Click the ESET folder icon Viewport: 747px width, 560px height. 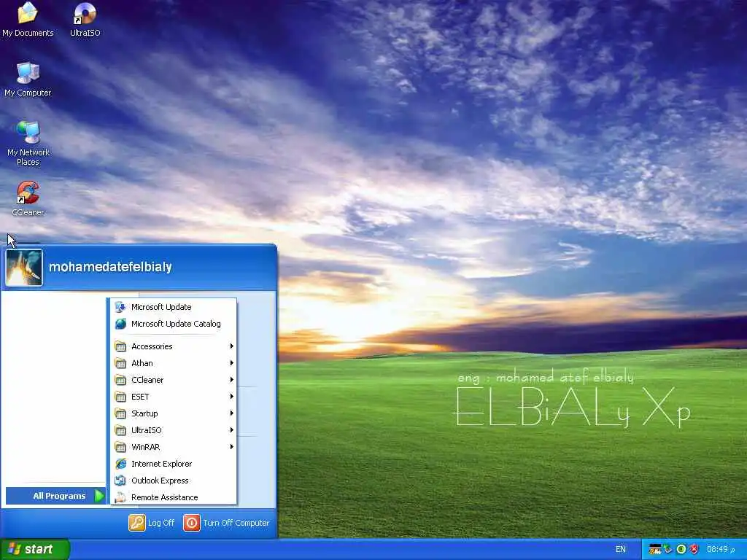120,396
